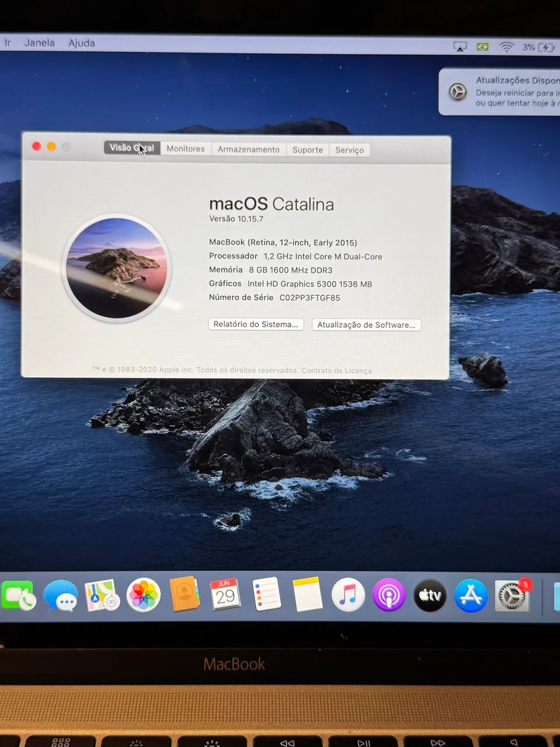This screenshot has height=747, width=560.
Task: Minimize window with yellow button
Action: coord(51,146)
